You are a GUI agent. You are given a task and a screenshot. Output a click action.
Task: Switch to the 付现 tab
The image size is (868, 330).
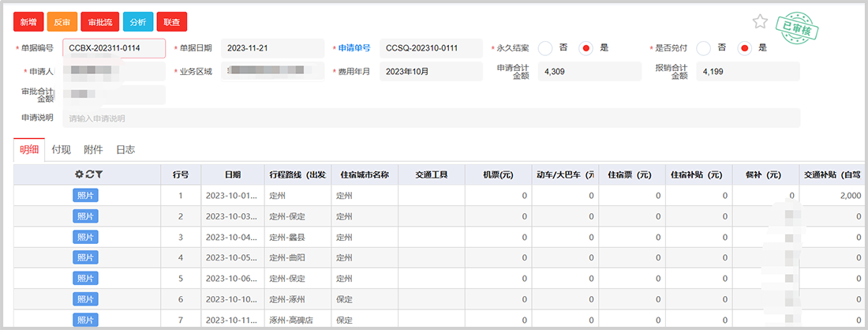coord(62,149)
